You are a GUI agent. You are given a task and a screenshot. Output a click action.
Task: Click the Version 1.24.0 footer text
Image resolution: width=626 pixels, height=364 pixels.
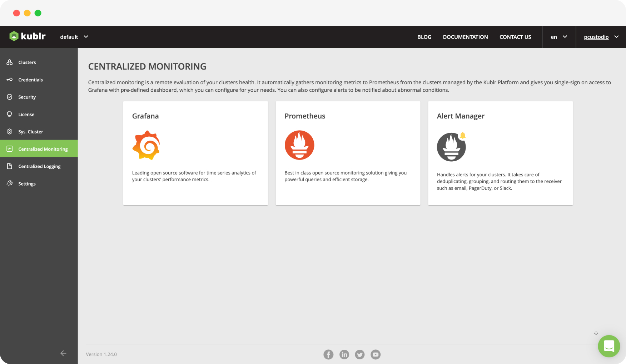(101, 354)
